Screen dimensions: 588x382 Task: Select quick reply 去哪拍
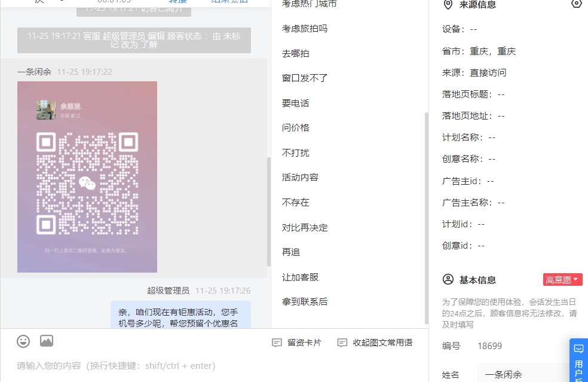[x=296, y=54]
